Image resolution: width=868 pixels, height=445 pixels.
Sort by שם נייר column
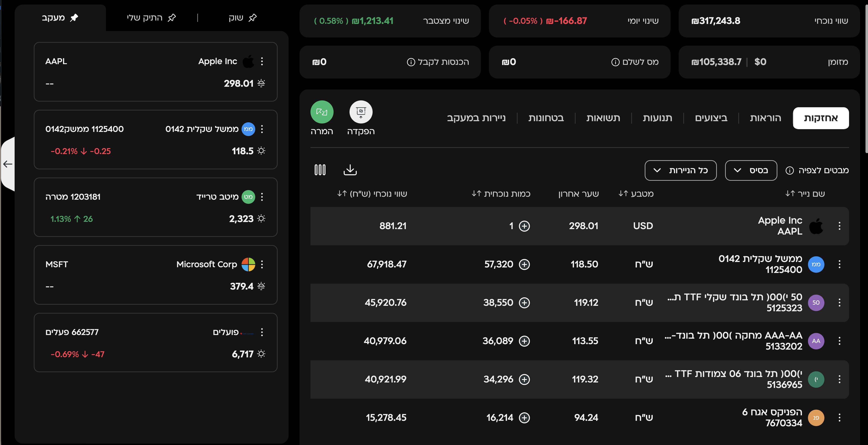coord(805,194)
